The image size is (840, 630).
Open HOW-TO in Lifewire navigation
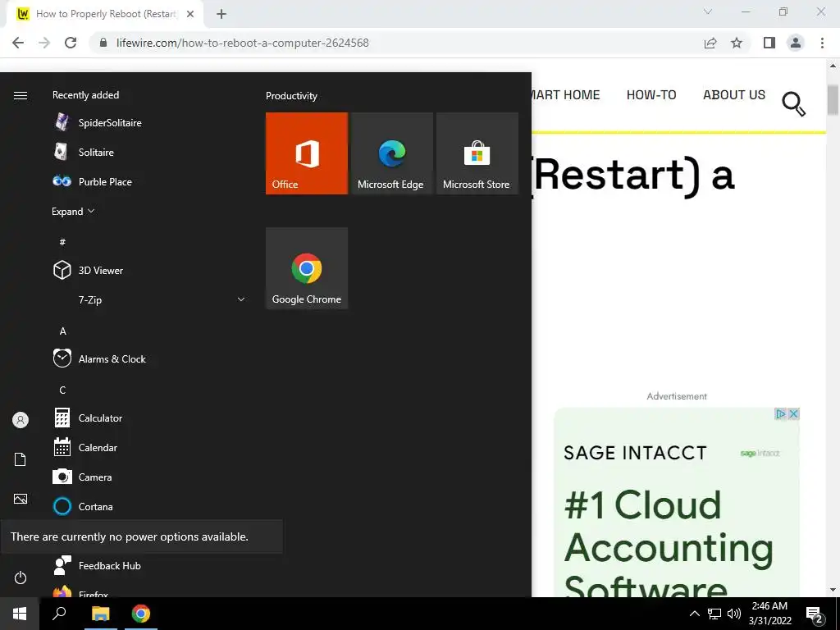pyautogui.click(x=651, y=95)
